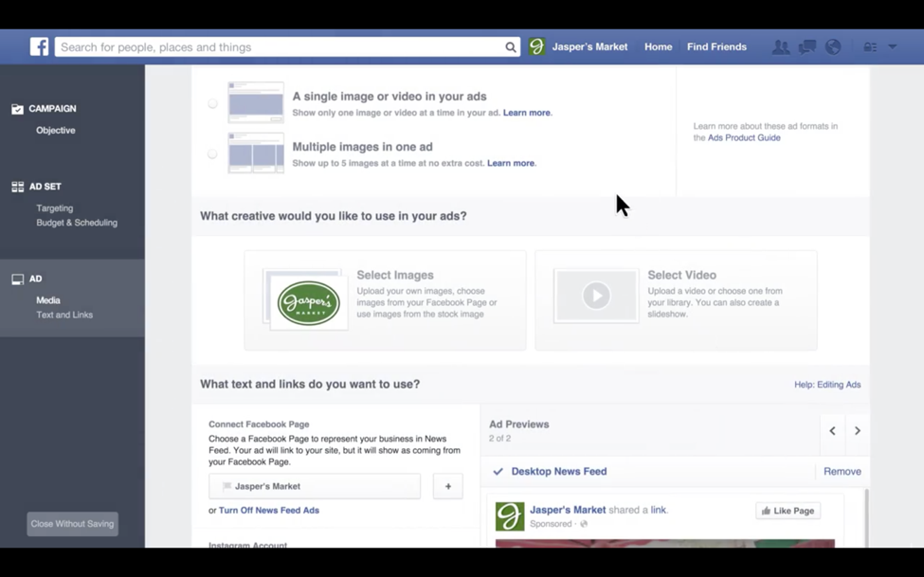Expand the account menu dropdown arrow
Image resolution: width=924 pixels, height=577 pixels.
[892, 47]
